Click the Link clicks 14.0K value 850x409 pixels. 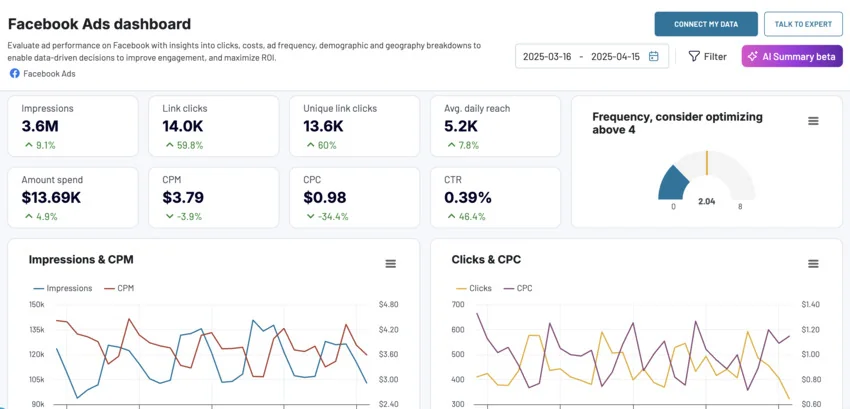(183, 126)
